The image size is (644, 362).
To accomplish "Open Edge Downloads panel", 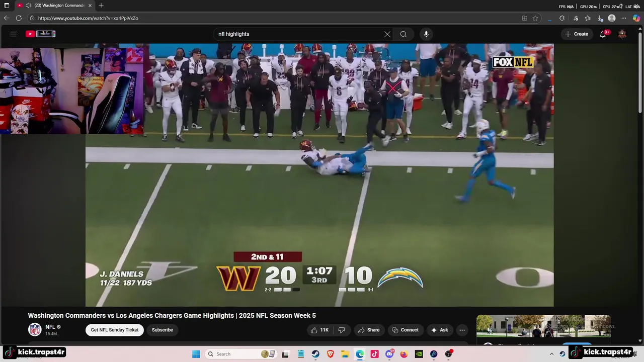I will tap(600, 18).
